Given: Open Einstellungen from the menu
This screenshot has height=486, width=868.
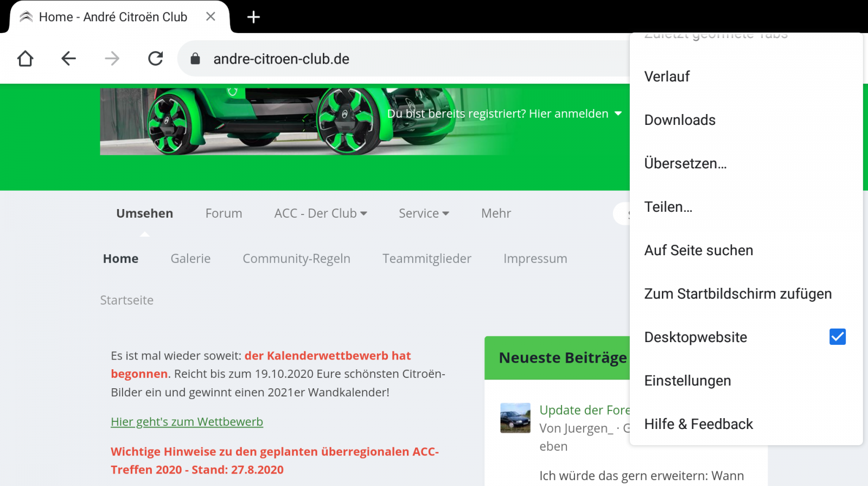Looking at the screenshot, I should 746,381.
